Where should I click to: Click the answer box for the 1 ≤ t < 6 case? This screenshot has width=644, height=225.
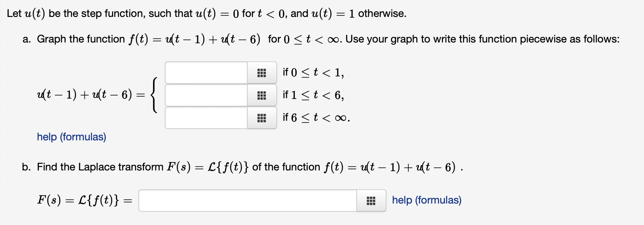click(205, 95)
